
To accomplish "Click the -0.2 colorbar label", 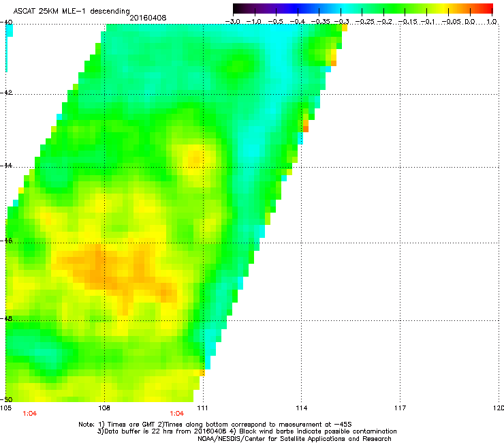I will point(385,22).
